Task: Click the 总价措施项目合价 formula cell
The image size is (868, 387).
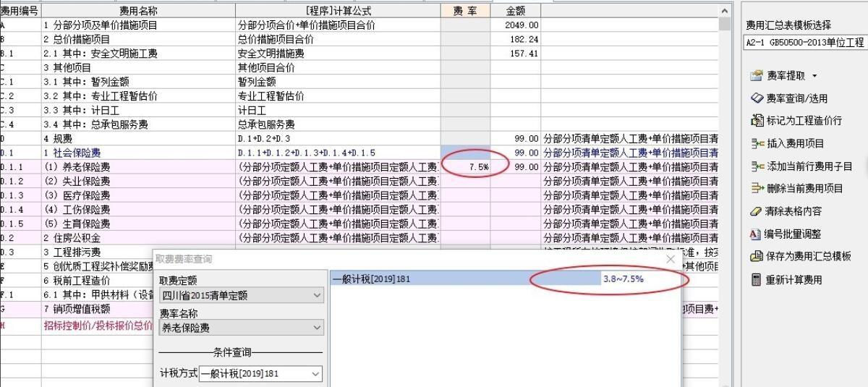Action: 338,39
